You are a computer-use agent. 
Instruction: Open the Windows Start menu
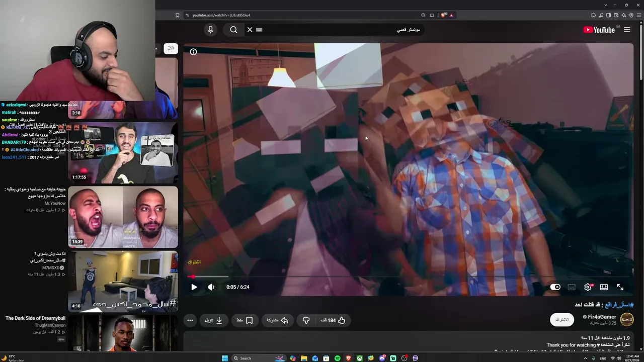225,358
